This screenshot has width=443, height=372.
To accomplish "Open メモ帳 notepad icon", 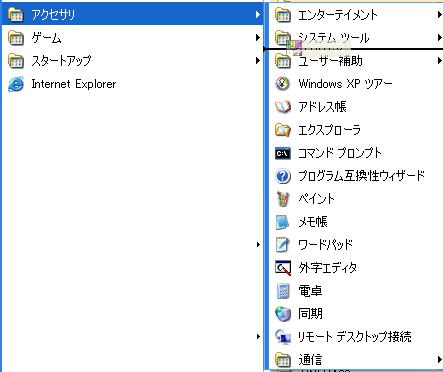I will tap(283, 222).
